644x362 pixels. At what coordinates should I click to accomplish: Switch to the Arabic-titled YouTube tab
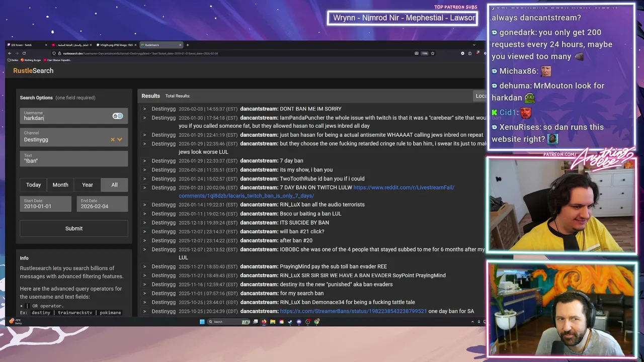click(72, 45)
